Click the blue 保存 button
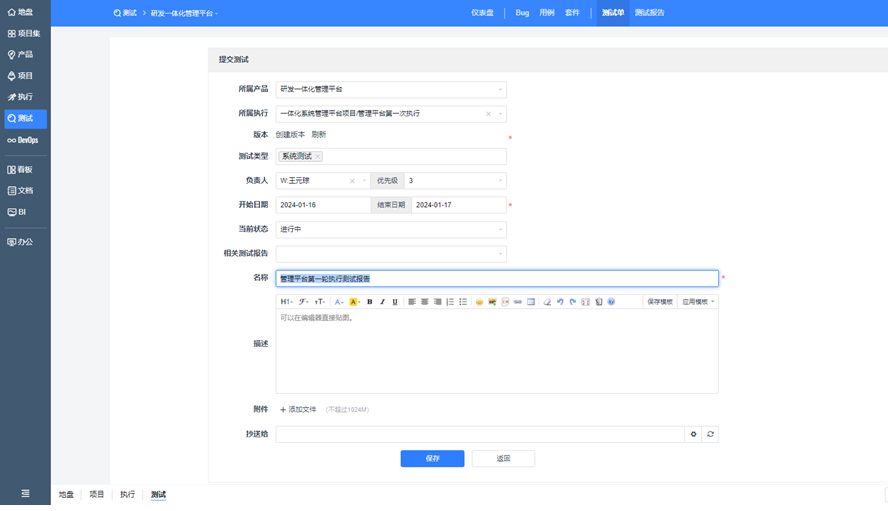The image size is (888, 511). 432,458
